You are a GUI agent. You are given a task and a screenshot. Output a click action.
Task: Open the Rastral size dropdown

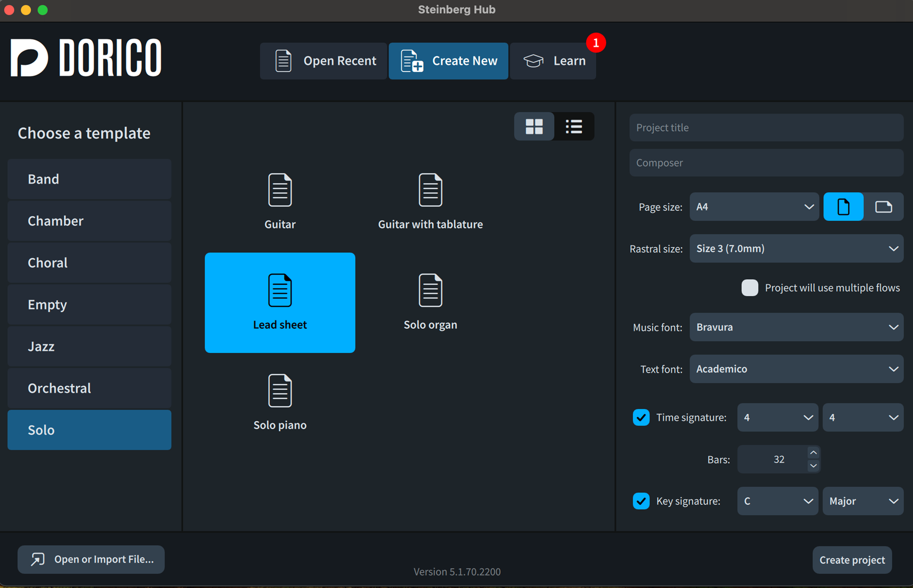click(x=796, y=249)
